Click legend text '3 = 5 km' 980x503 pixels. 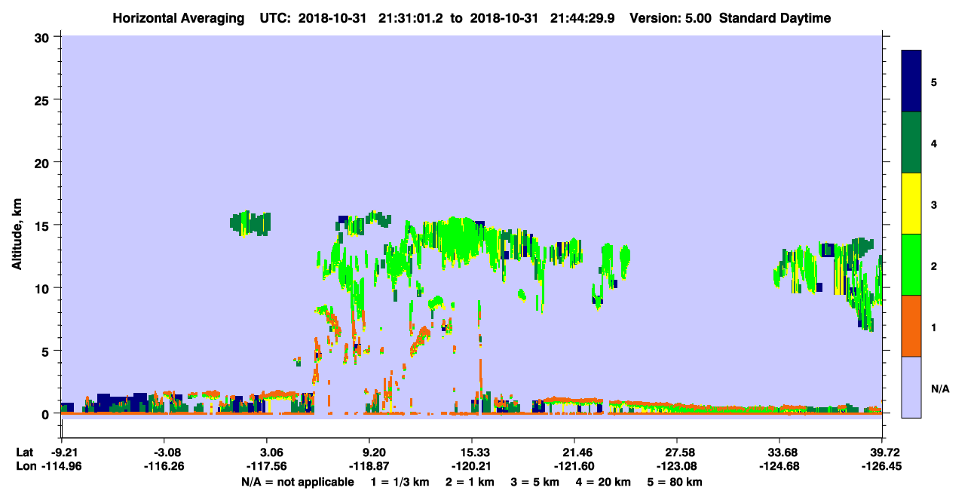pos(536,482)
